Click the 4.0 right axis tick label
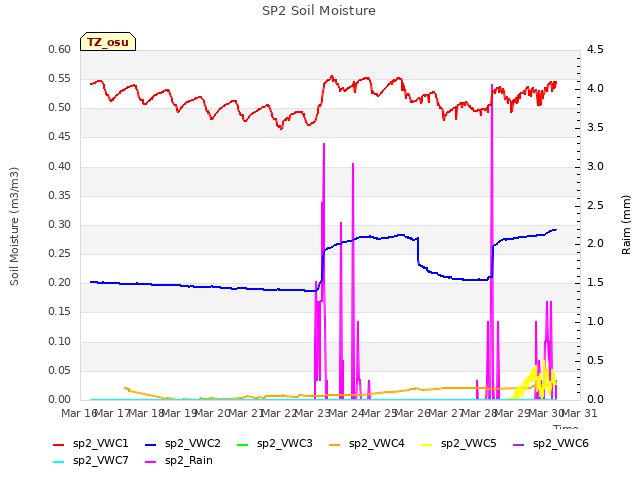This screenshot has height=480, width=640. [595, 89]
